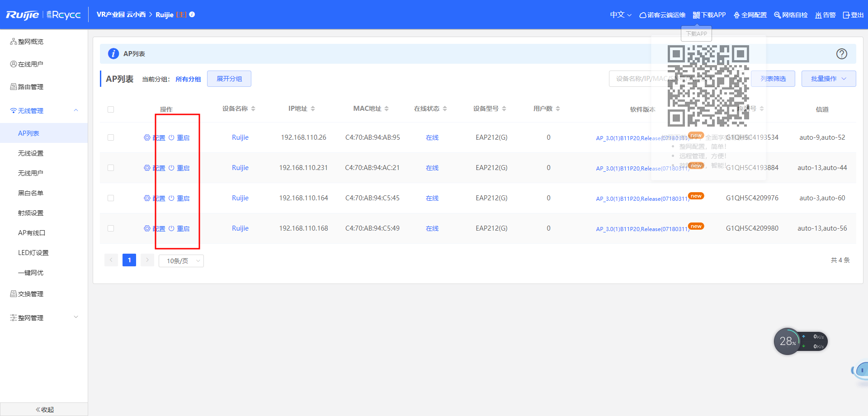Click the info icon beside Ruijie title
The image size is (868, 416).
pyautogui.click(x=192, y=14)
